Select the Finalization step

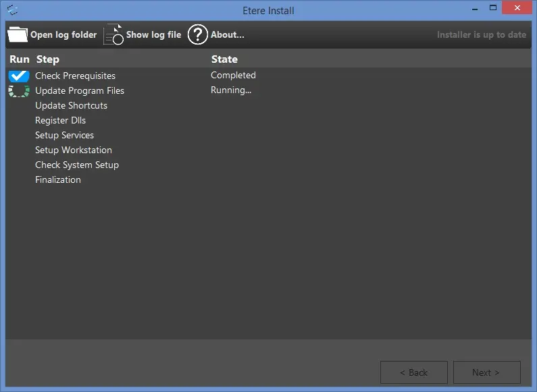[58, 180]
